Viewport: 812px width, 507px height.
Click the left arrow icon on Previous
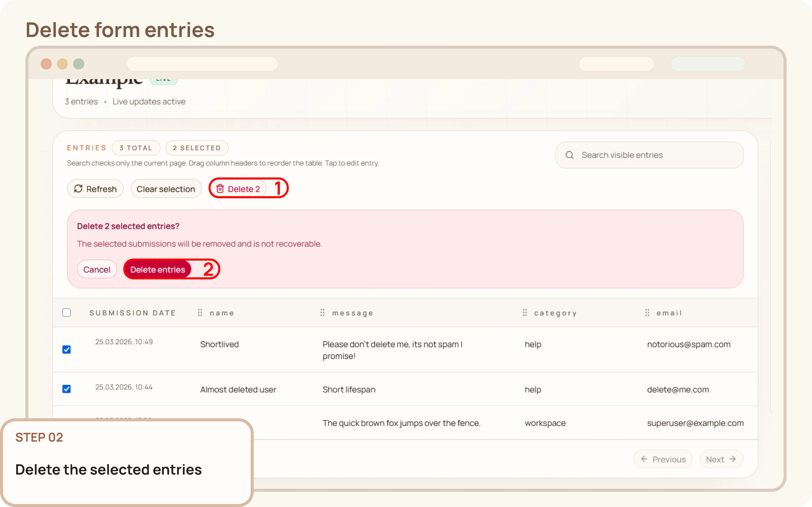pos(644,459)
